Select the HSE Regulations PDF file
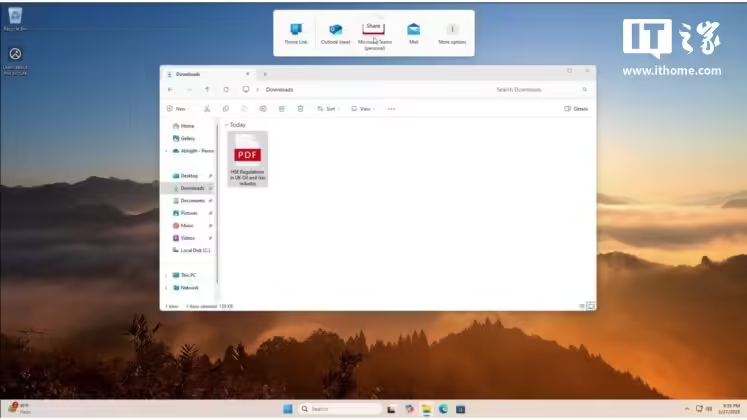The height and width of the screenshot is (420, 747). click(x=247, y=160)
